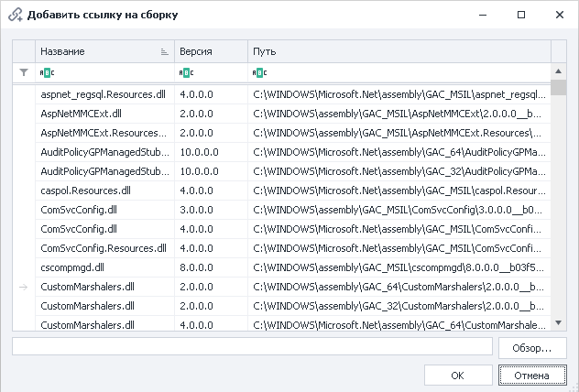
Task: Maximize the Добавить ссылку на сборку window
Action: click(x=521, y=15)
